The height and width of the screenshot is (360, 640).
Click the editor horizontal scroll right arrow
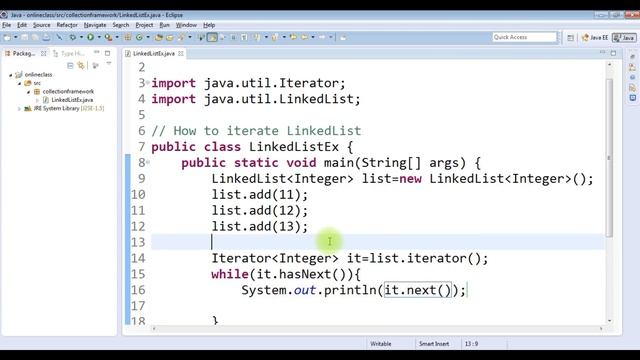click(601, 329)
